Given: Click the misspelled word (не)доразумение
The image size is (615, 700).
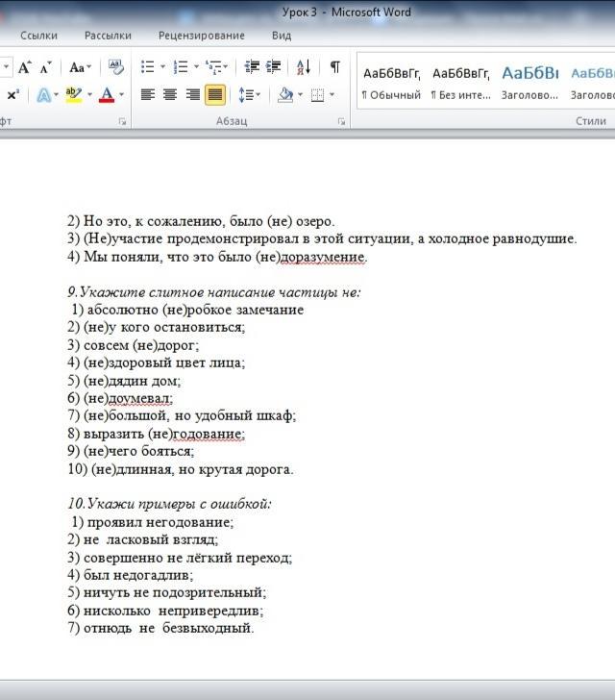Looking at the screenshot, I should point(311,257).
